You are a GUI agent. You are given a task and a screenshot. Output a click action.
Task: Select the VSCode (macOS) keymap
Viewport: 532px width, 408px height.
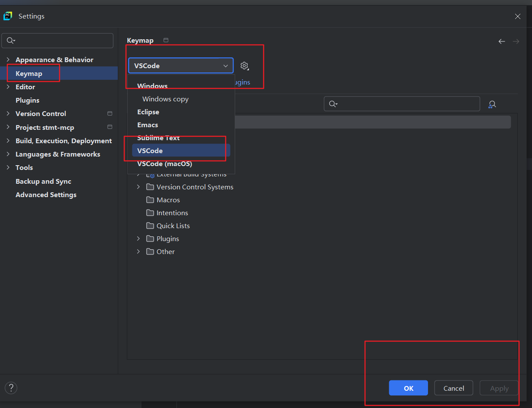[x=181, y=164]
